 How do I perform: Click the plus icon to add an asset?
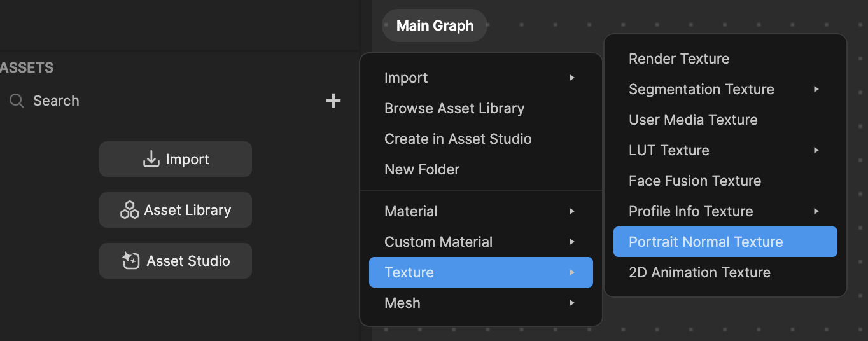(333, 101)
